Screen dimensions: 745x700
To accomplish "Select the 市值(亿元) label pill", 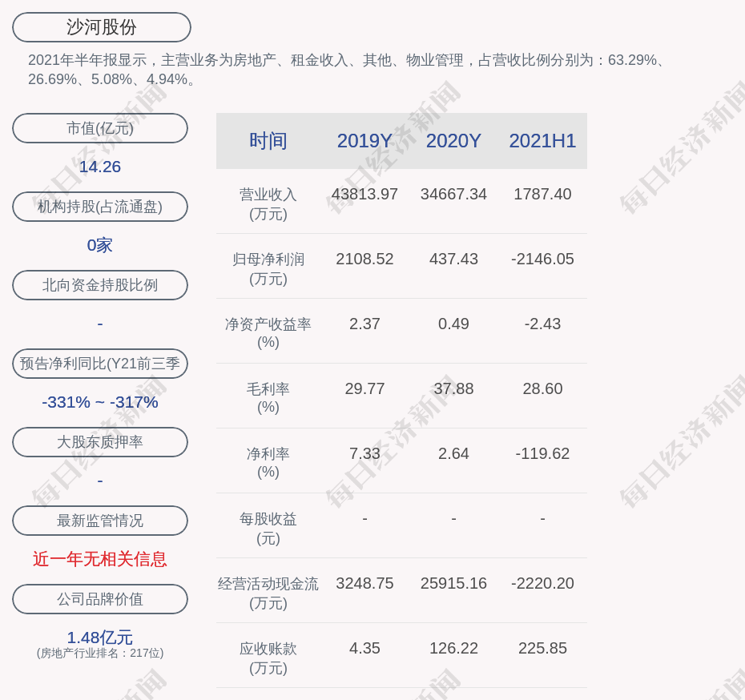I will (x=100, y=128).
